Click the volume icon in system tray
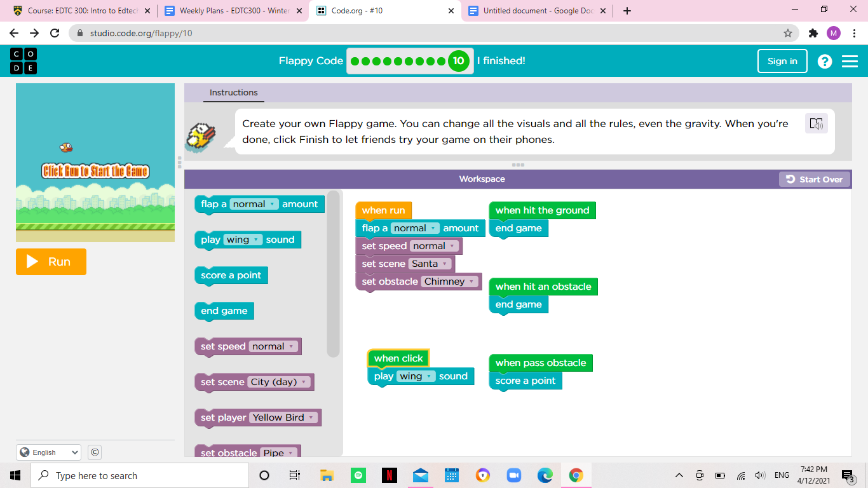Image resolution: width=868 pixels, height=488 pixels. tap(760, 475)
